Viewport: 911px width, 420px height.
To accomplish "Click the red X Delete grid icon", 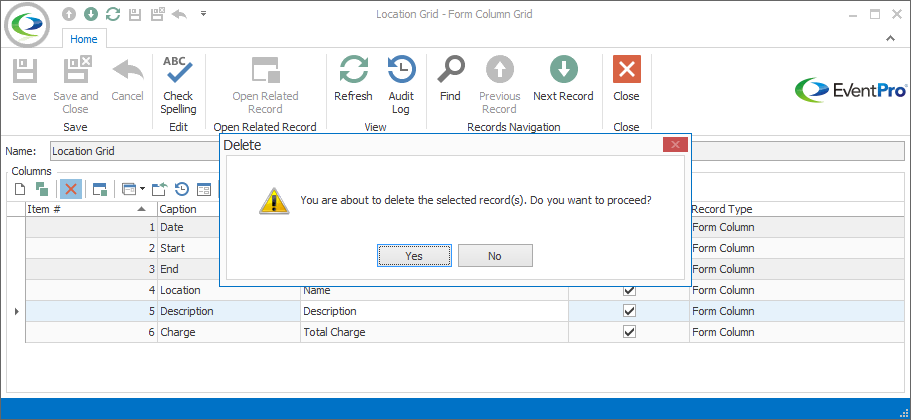I will pos(71,189).
